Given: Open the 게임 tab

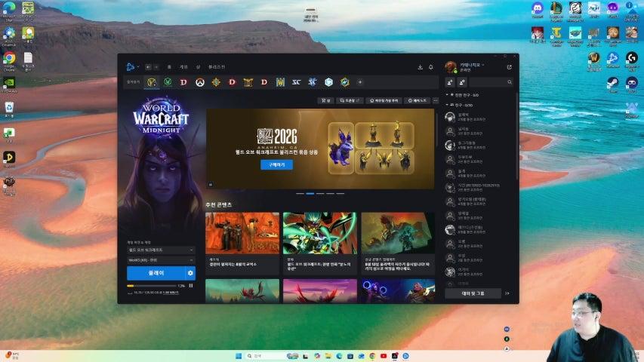Looking at the screenshot, I should (183, 67).
